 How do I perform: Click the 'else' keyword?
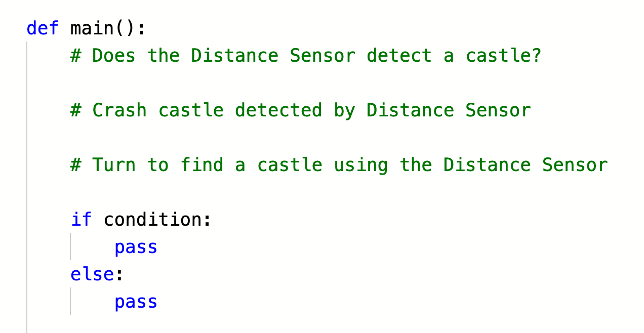pyautogui.click(x=92, y=274)
